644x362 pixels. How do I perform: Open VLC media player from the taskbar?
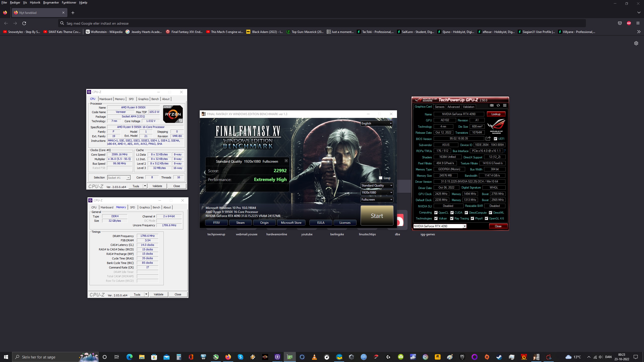coord(314,357)
